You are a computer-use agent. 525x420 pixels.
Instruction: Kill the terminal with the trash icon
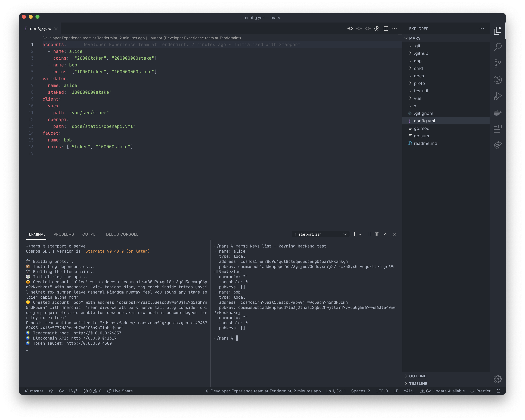click(377, 234)
